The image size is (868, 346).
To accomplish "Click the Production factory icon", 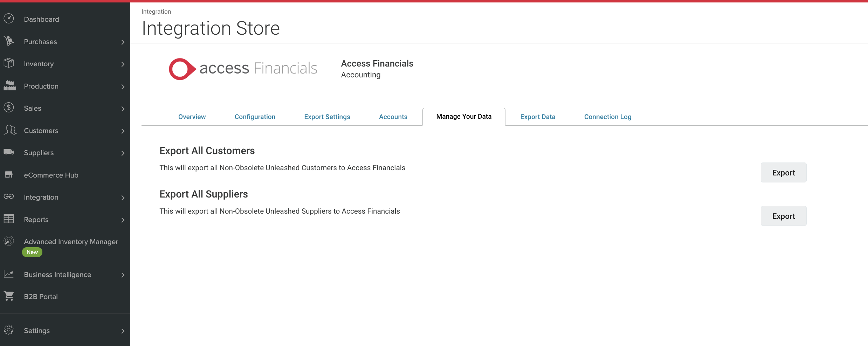I will point(9,86).
